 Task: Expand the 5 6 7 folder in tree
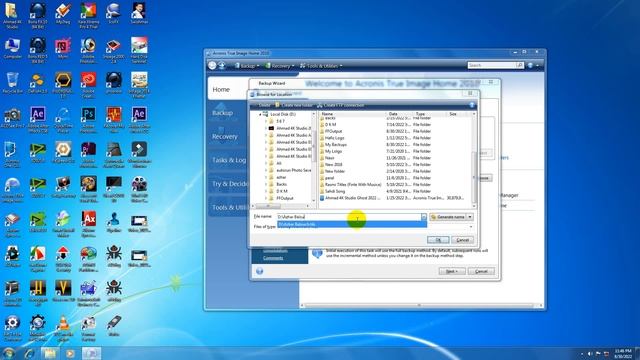(x=266, y=121)
